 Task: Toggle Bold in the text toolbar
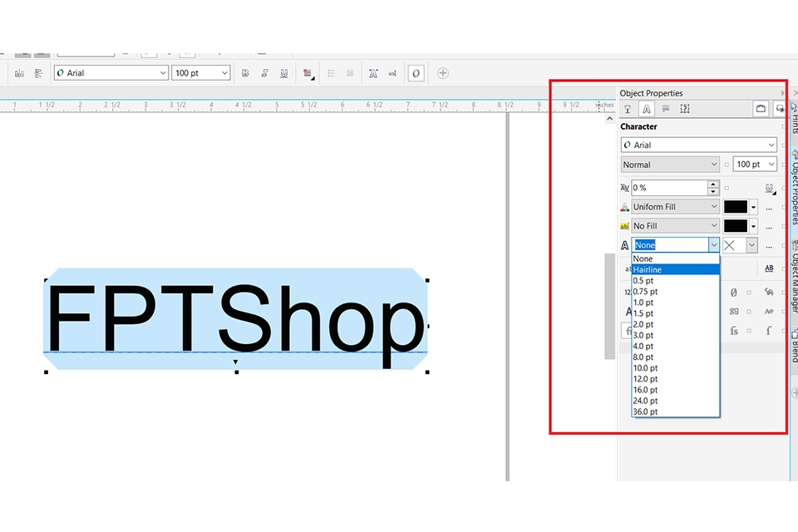point(245,73)
